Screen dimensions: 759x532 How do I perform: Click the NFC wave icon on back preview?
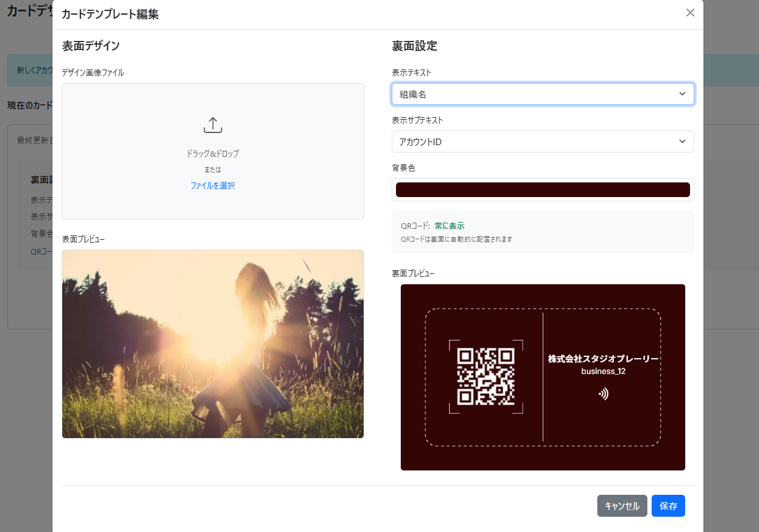click(603, 394)
